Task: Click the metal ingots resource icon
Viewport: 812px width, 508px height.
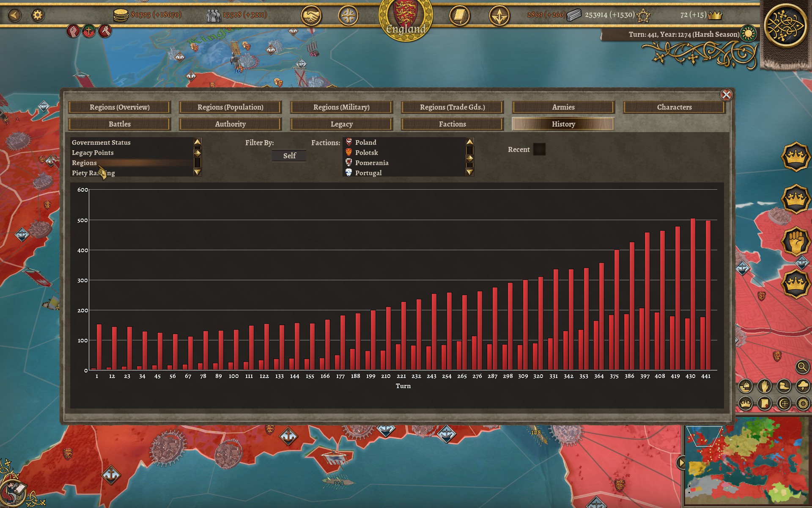Action: 574,15
